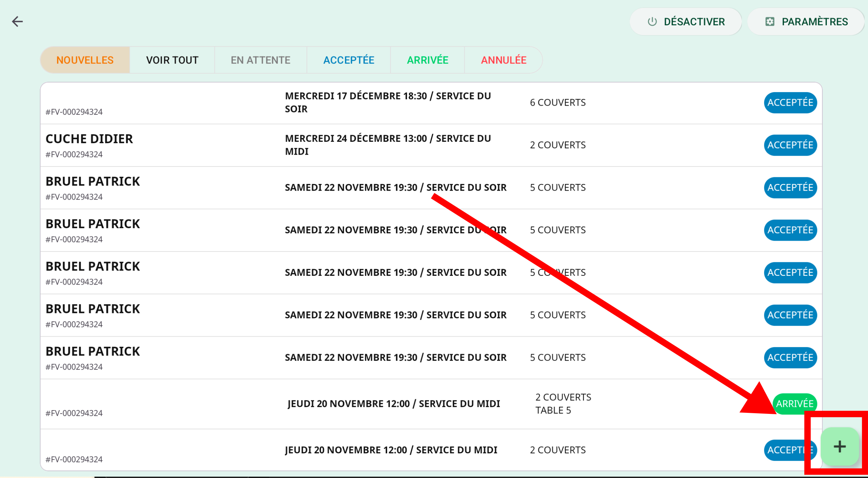Select the Mercredi 17 Décembre reservation

pyautogui.click(x=387, y=102)
